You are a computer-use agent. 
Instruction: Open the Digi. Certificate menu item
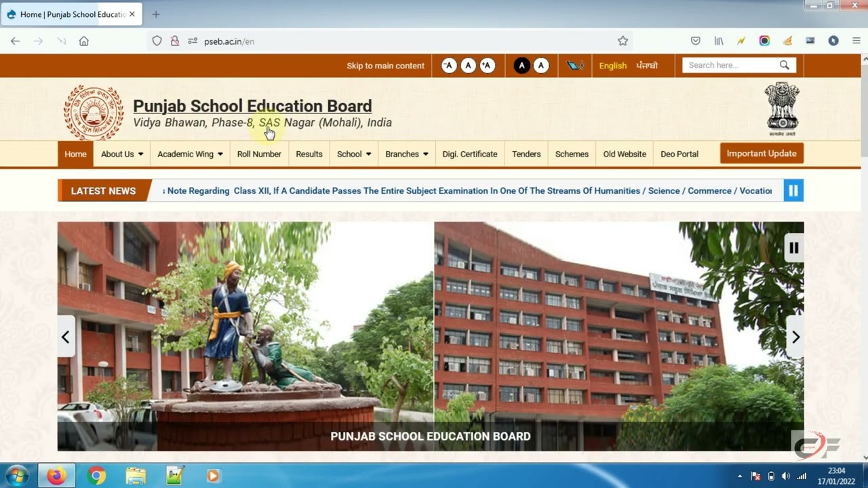[470, 154]
